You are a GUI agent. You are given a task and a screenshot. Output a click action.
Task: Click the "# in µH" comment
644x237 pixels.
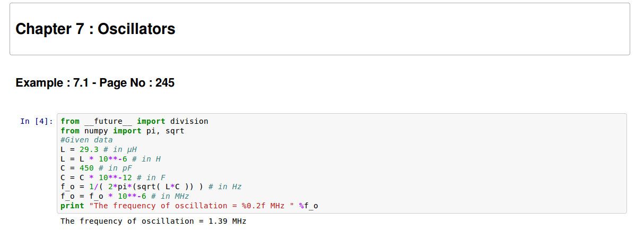tap(121, 149)
